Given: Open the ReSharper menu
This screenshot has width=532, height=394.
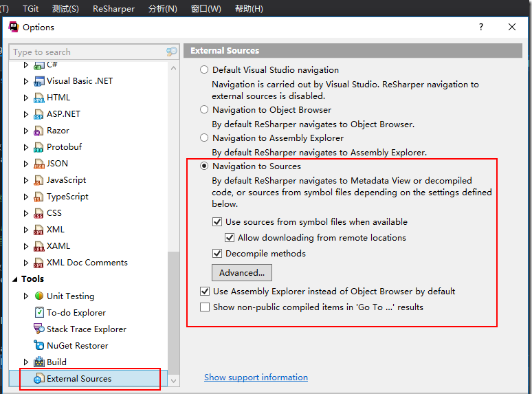Looking at the screenshot, I should [x=113, y=8].
